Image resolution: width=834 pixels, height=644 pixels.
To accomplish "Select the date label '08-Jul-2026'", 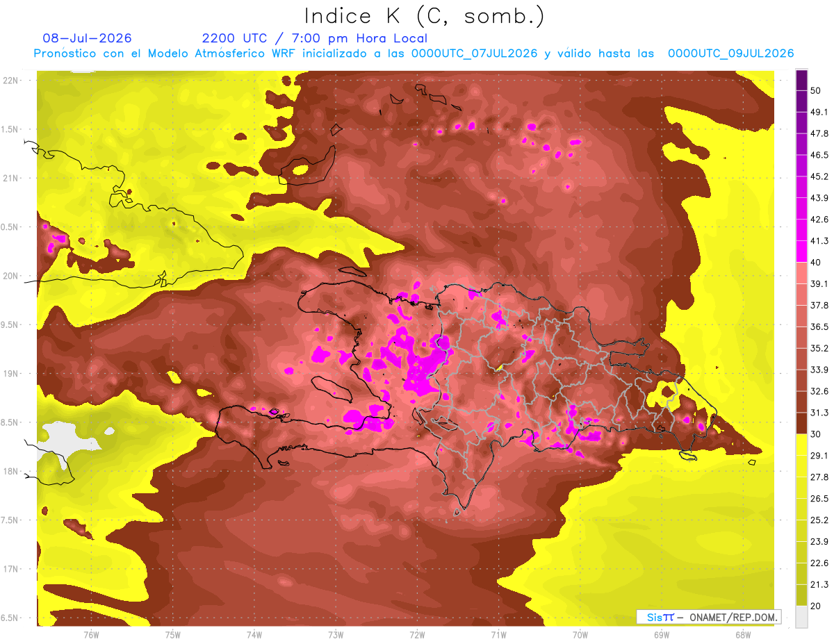I will tap(87, 38).
